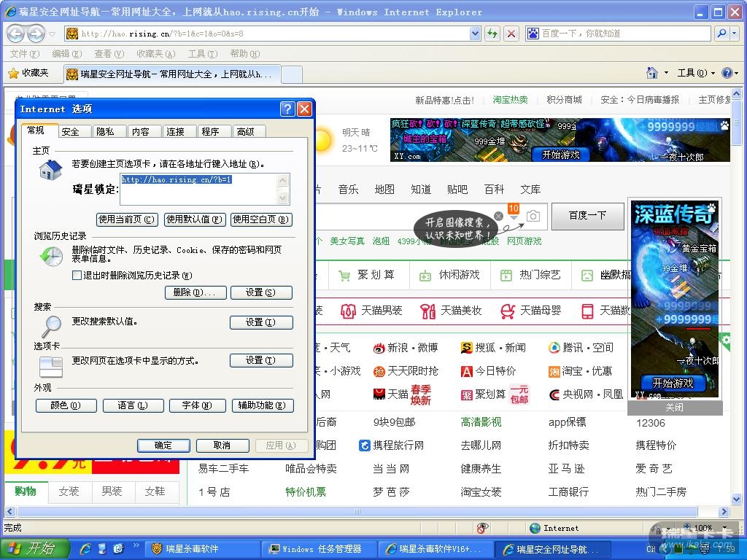Screen dimensions: 747x560
Task: Click the IE Back navigation arrow
Action: 16,34
